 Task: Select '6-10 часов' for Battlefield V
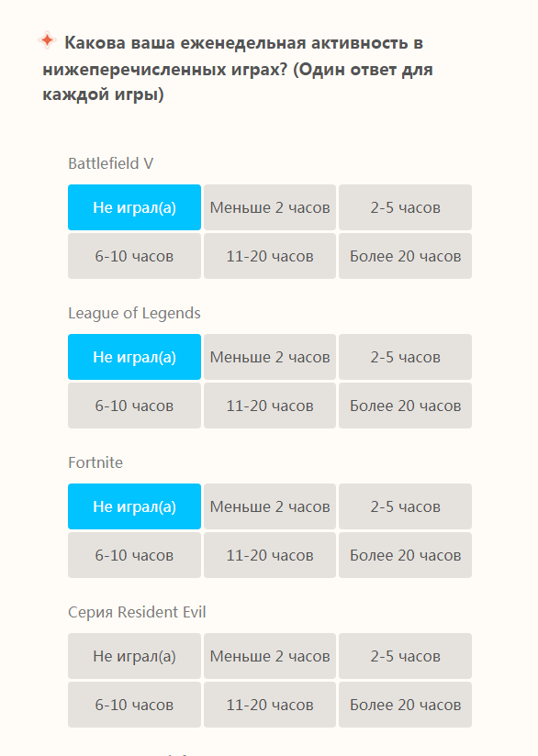click(134, 256)
